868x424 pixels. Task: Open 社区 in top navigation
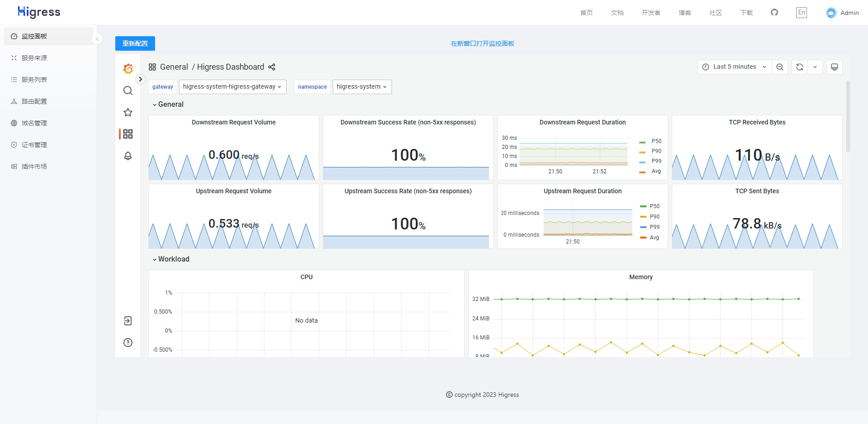[716, 13]
